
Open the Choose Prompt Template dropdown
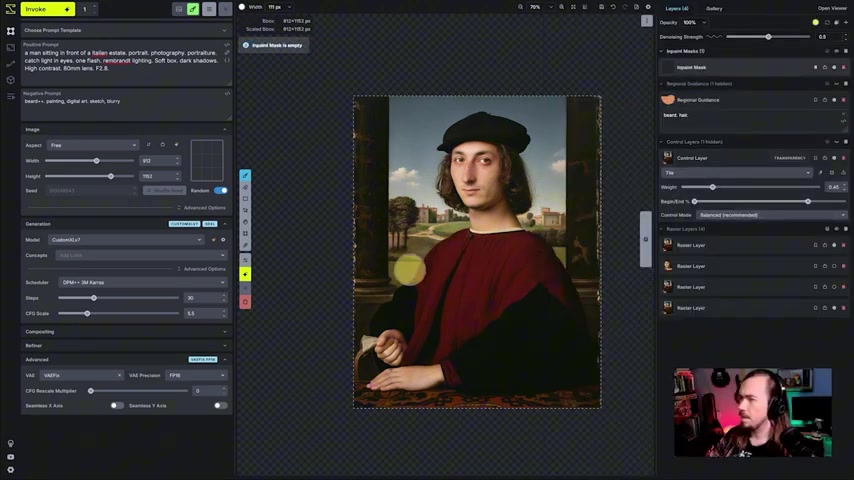[x=126, y=31]
